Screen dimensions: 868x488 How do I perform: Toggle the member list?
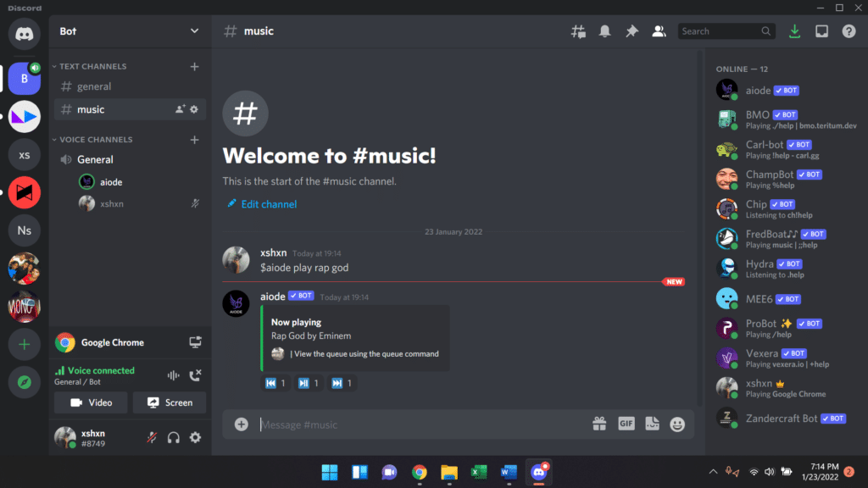(x=659, y=30)
